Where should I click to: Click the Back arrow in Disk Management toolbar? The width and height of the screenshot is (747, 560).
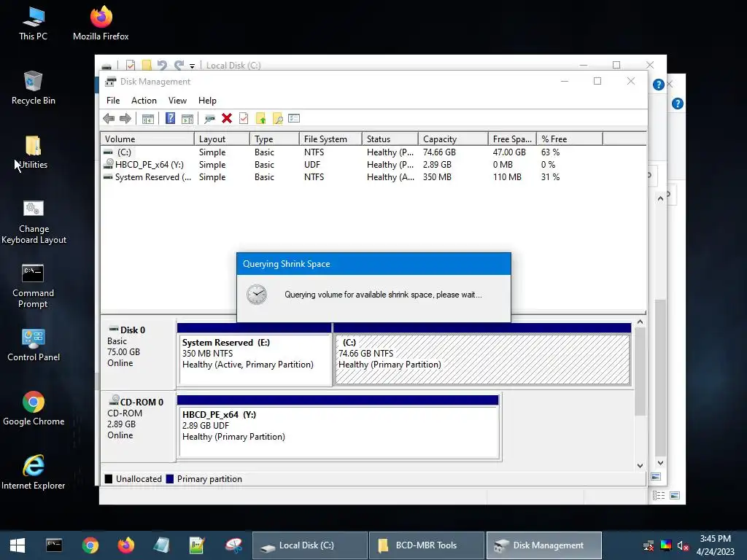[109, 119]
